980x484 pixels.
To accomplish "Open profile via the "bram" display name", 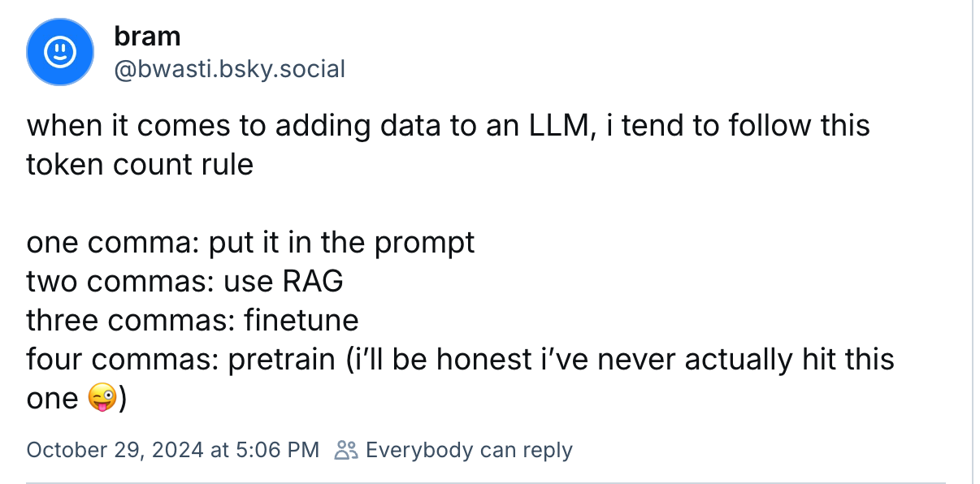I will pyautogui.click(x=147, y=36).
